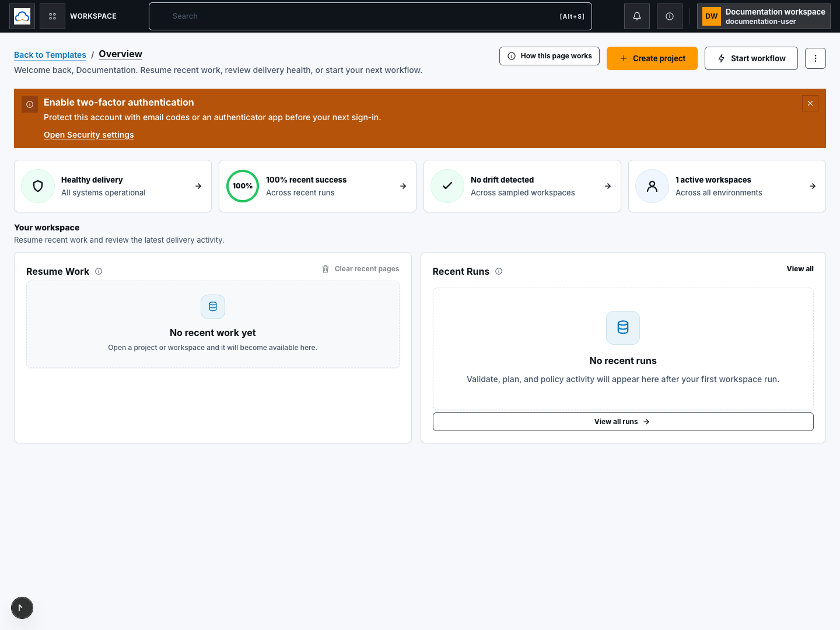This screenshot has width=840, height=630.
Task: Click the Enable two-factor authentication heading
Action: pos(119,102)
